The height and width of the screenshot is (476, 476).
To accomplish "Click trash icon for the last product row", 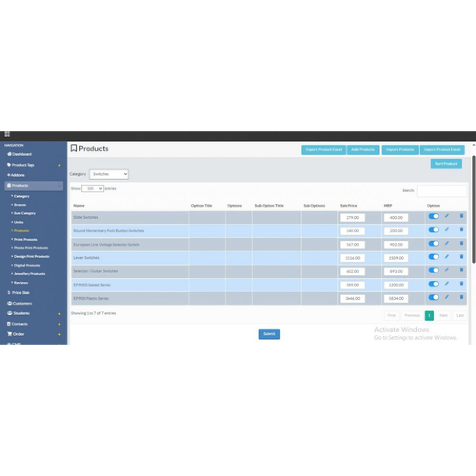I will 461,297.
